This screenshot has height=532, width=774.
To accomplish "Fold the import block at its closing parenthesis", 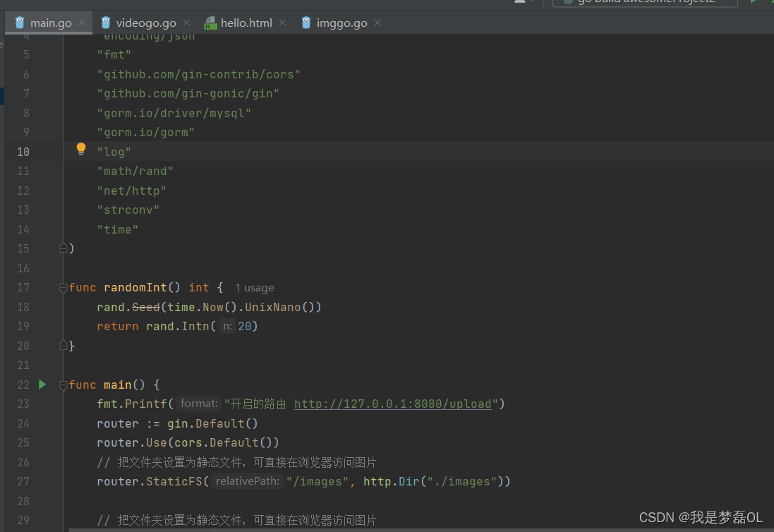I will pos(64,248).
